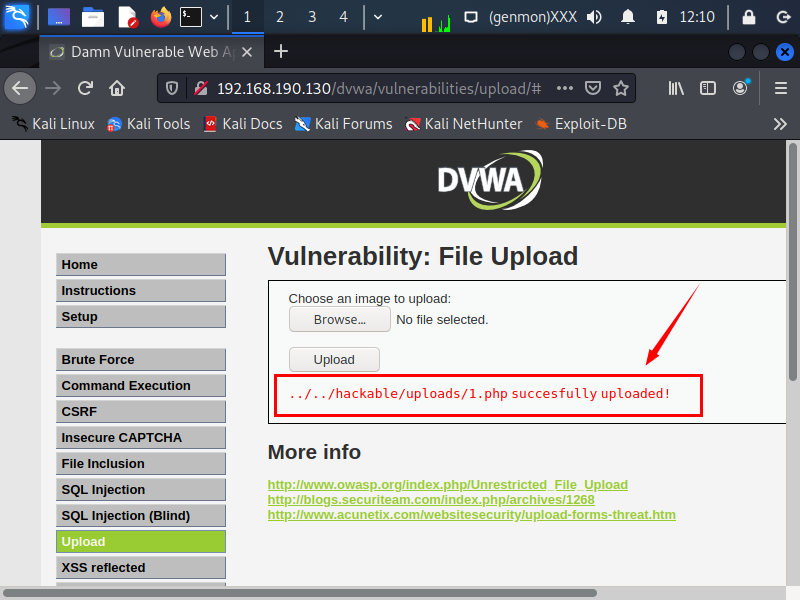The width and height of the screenshot is (800, 600).
Task: Open the Brute Force page
Action: tap(141, 359)
